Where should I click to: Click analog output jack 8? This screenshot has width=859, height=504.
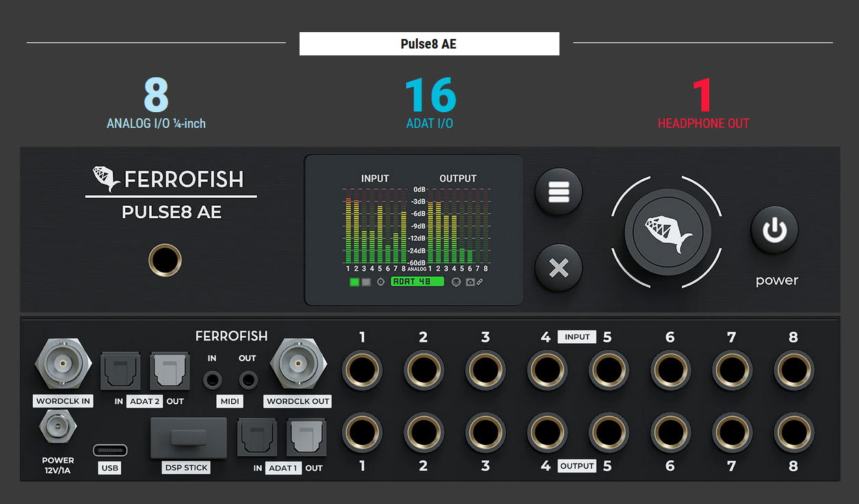pyautogui.click(x=794, y=433)
